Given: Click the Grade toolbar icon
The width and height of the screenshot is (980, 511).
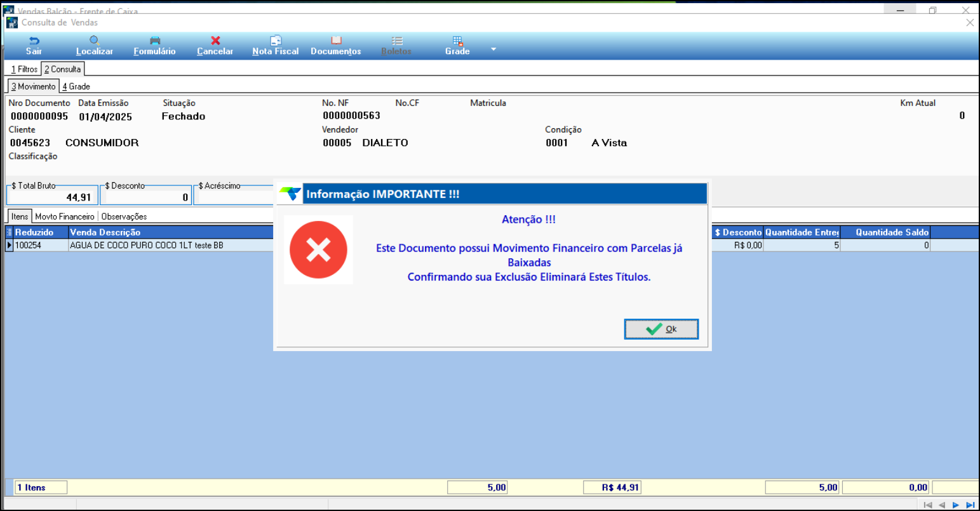Looking at the screenshot, I should (x=457, y=41).
